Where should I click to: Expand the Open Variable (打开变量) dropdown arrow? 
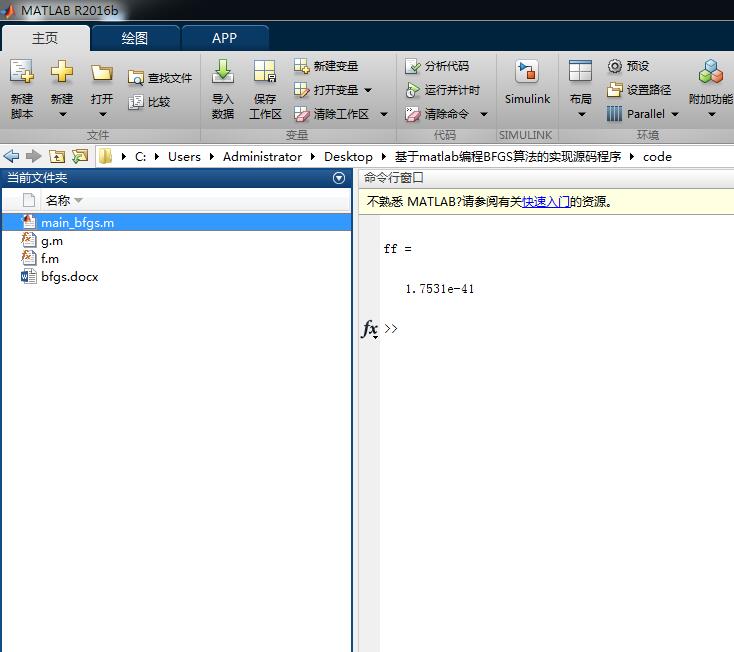pos(368,90)
